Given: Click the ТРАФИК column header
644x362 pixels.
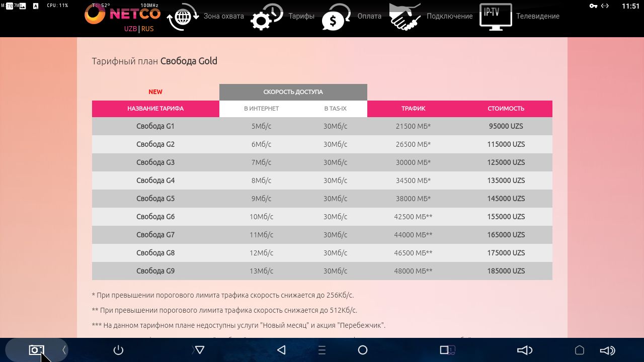Looking at the screenshot, I should tap(413, 109).
